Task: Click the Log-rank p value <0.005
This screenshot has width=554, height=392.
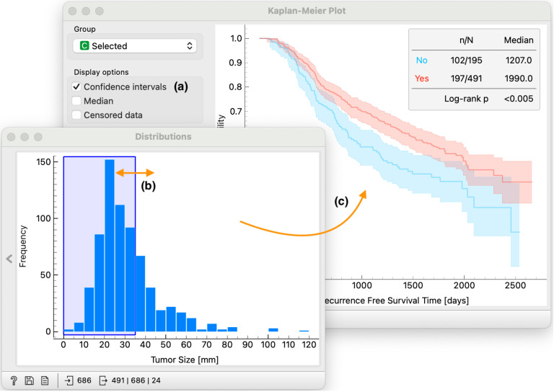Action: pyautogui.click(x=519, y=99)
